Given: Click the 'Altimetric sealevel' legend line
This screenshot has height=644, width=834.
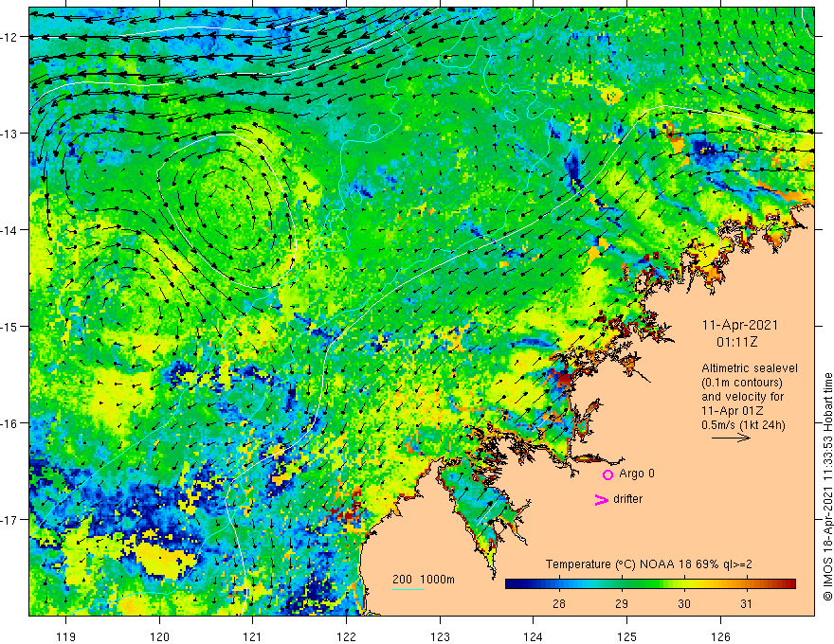Looking at the screenshot, I should (750, 368).
